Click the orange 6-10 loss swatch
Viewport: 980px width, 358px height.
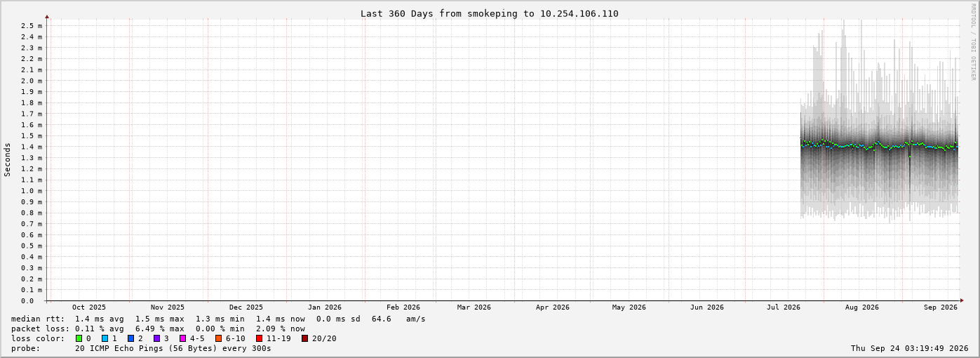point(219,338)
